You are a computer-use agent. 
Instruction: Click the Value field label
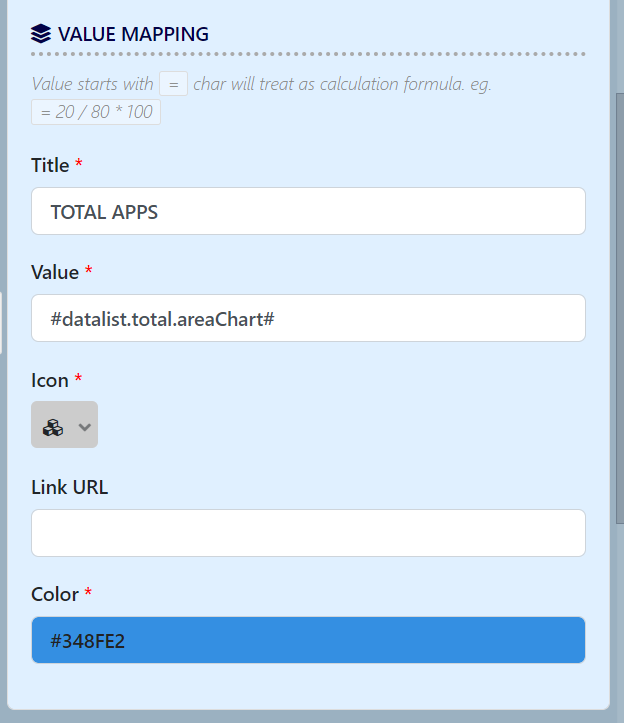[54, 272]
